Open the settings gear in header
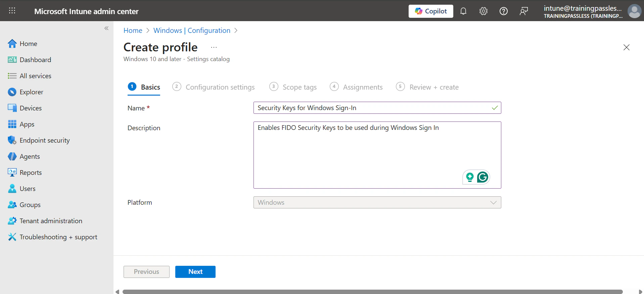Image resolution: width=644 pixels, height=294 pixels. [x=484, y=11]
